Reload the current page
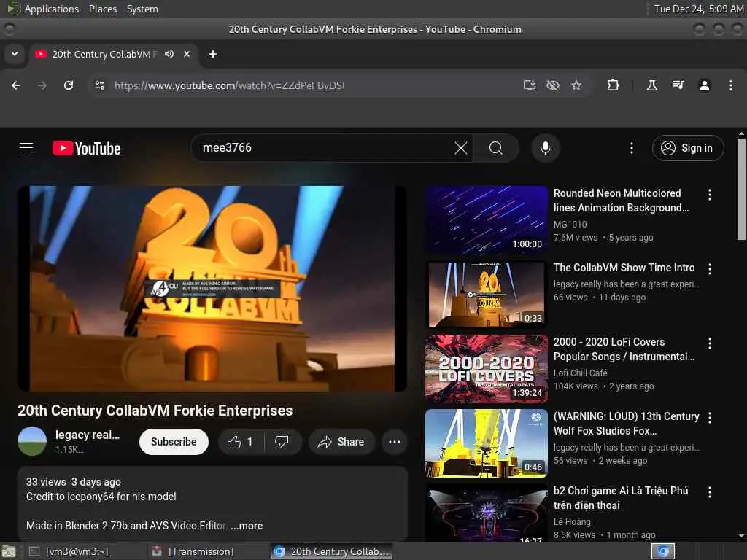The image size is (747, 560). [69, 85]
